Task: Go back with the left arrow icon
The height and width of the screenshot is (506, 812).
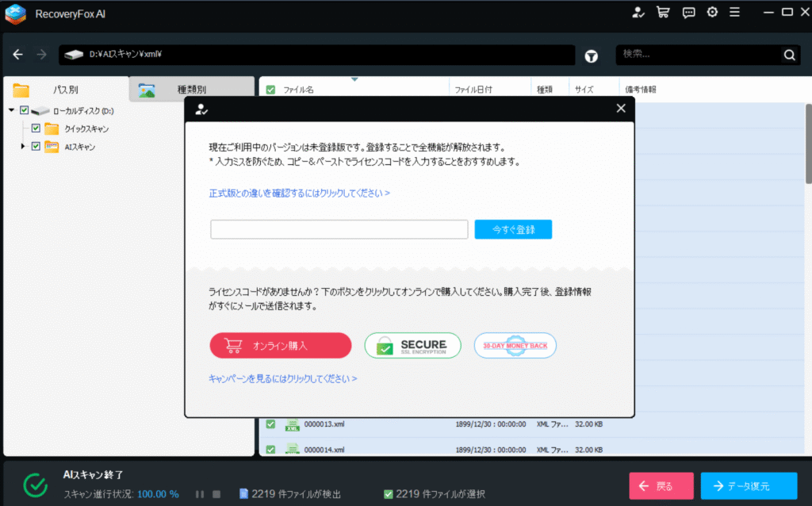Action: tap(18, 55)
